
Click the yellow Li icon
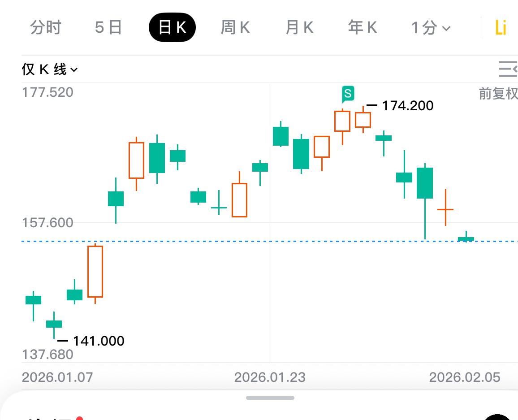coord(501,28)
